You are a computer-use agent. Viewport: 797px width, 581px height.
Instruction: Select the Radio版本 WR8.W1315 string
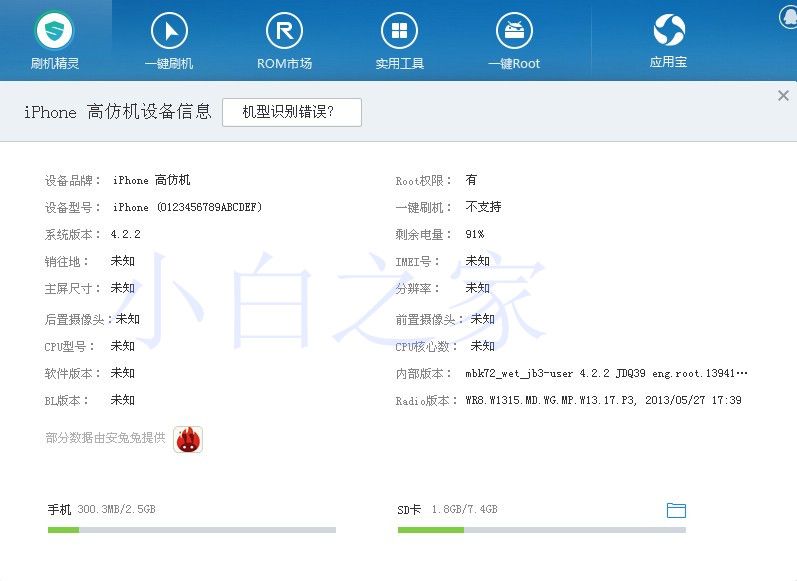coord(603,401)
